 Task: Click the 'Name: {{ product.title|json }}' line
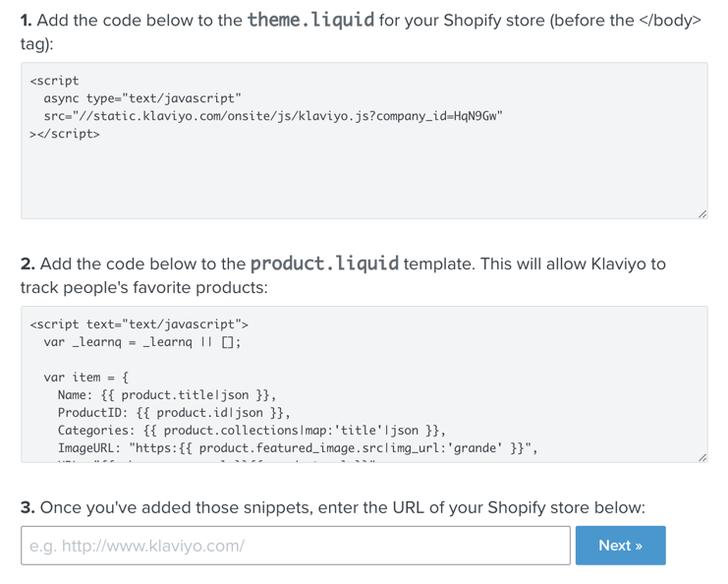point(167,395)
